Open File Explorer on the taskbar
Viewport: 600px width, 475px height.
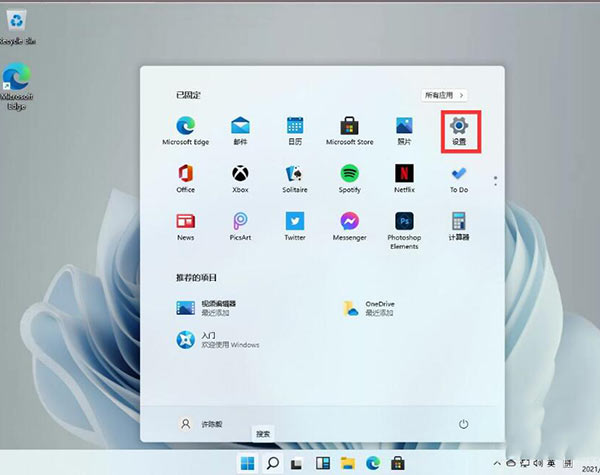[348, 464]
